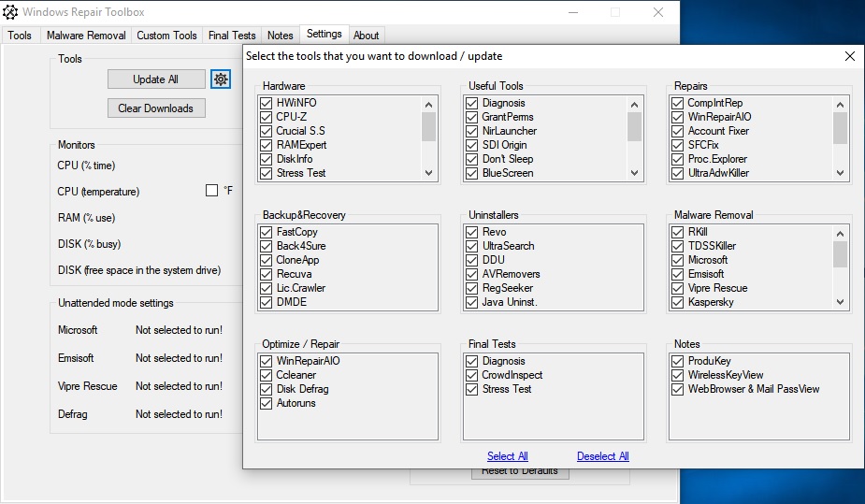Screen dimensions: 865x504
Task: Click Hardware list scroll-up arrow
Action: pos(428,104)
